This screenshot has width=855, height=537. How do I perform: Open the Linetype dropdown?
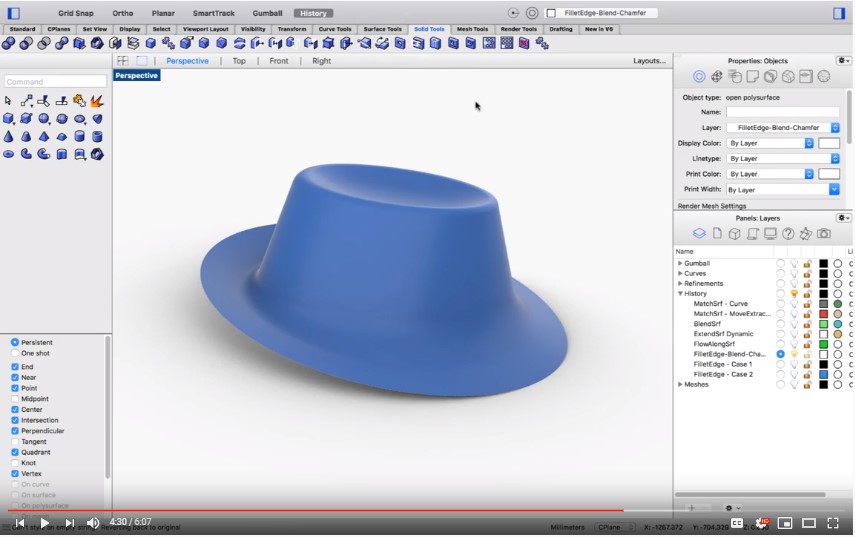click(x=783, y=158)
